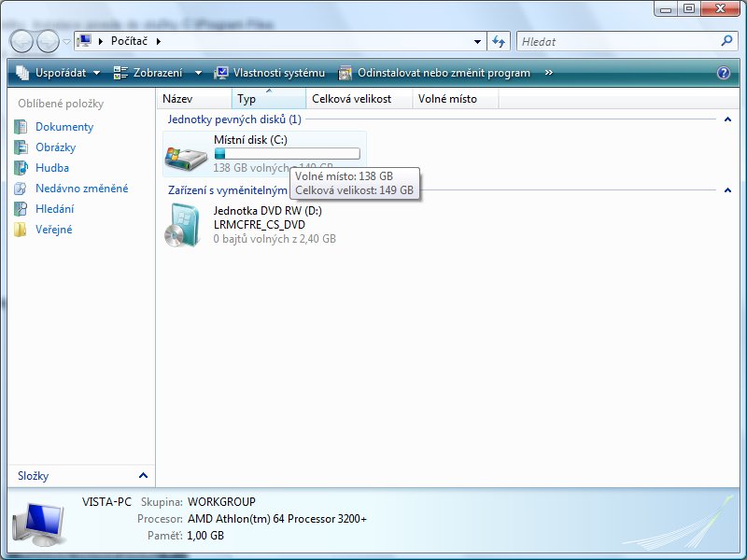This screenshot has width=747, height=560.
Task: Close the Počítač window
Action: point(721,8)
